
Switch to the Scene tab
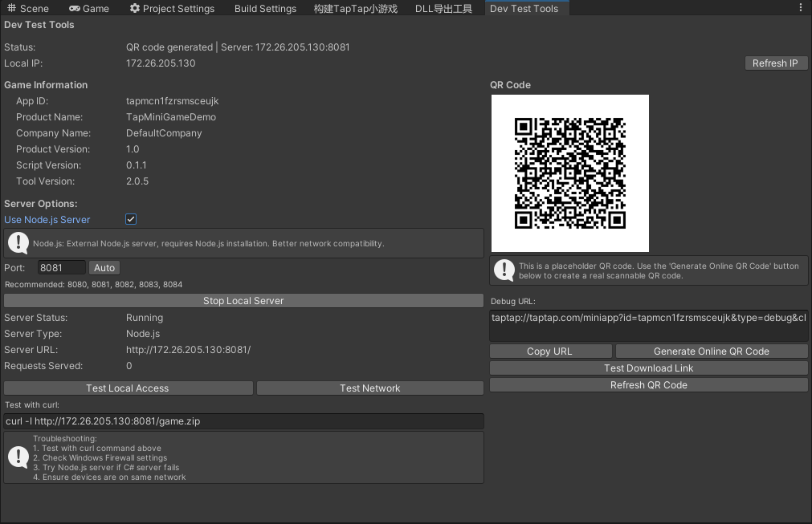[28, 8]
